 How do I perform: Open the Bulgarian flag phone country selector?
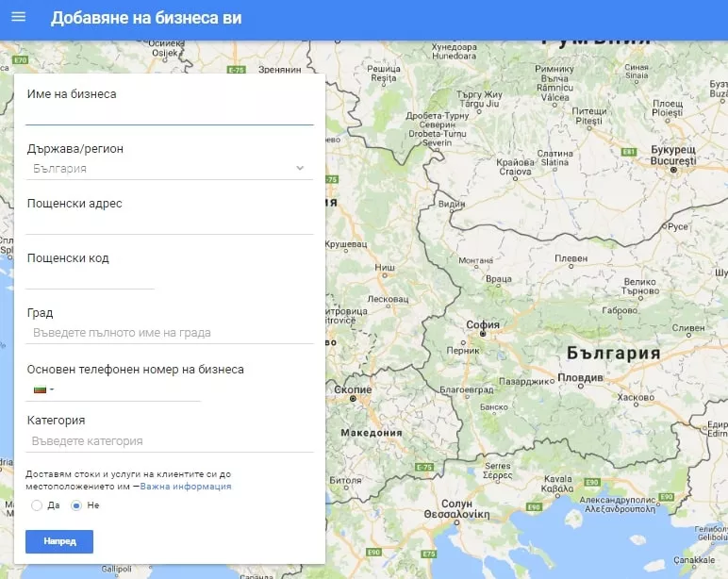43,389
